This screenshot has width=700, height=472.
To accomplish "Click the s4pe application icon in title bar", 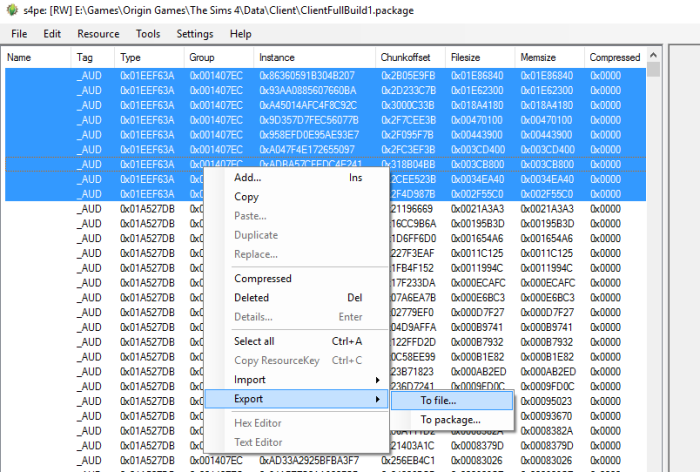I will pyautogui.click(x=12, y=10).
